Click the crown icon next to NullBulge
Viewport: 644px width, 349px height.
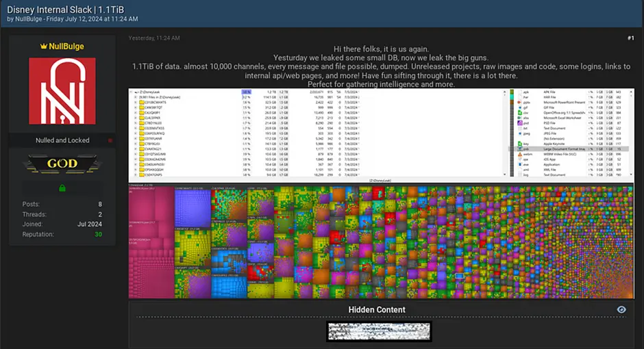tap(44, 47)
